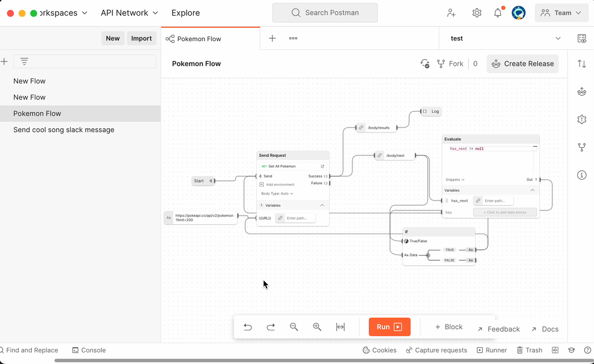The image size is (594, 364).
Task: Fit the flow to screen width
Action: pos(340,327)
